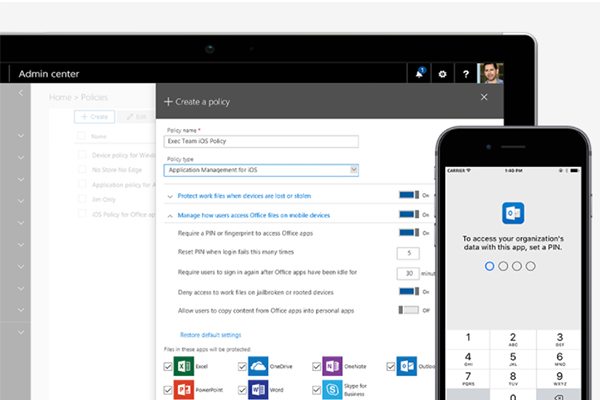The image size is (600, 400).
Task: Click the Admin center title
Action: pos(49,74)
